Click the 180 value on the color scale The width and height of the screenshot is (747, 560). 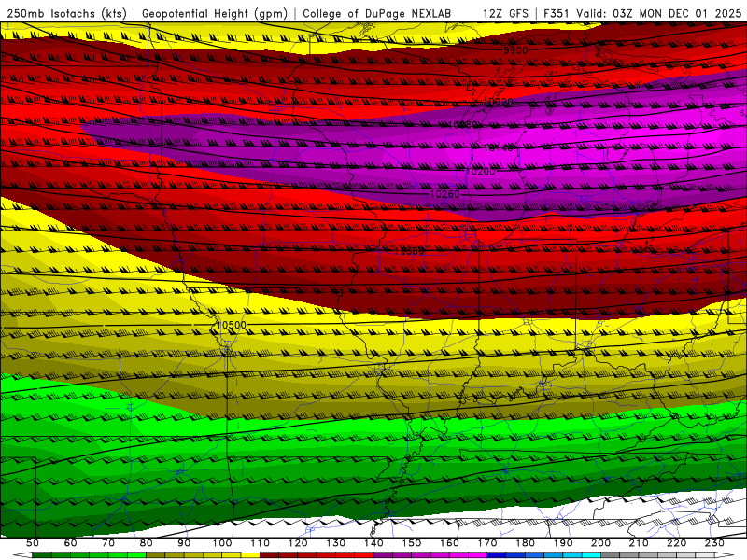tap(525, 543)
